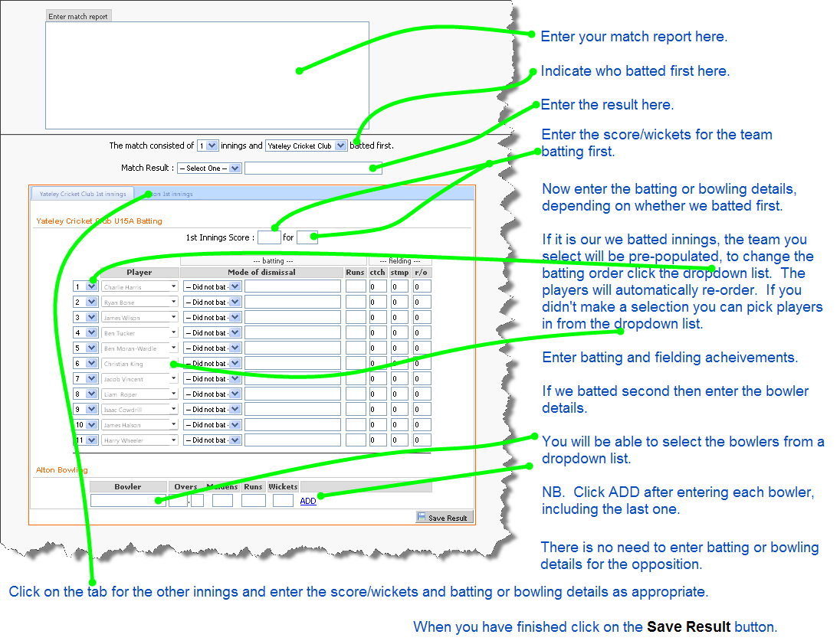The height and width of the screenshot is (641, 840).
Task: Click the Runs field for Ben Tucker
Action: point(355,332)
